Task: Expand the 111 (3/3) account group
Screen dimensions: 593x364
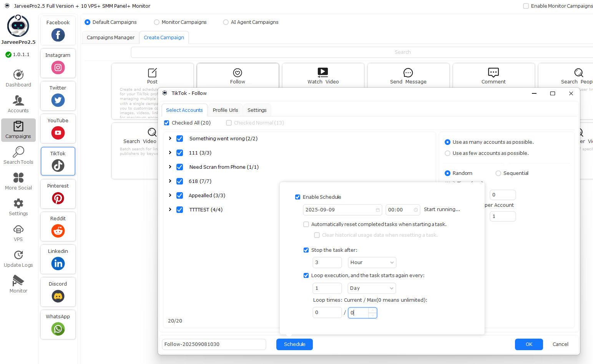Action: (170, 153)
